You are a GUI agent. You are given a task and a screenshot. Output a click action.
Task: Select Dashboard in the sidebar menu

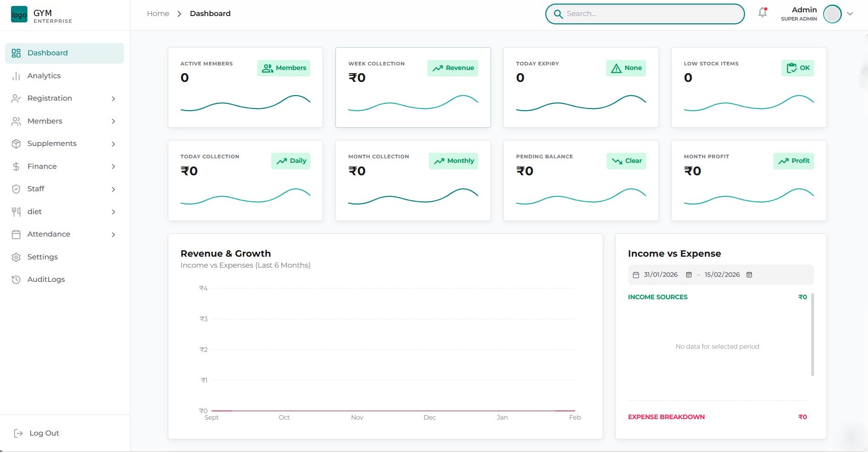(48, 53)
